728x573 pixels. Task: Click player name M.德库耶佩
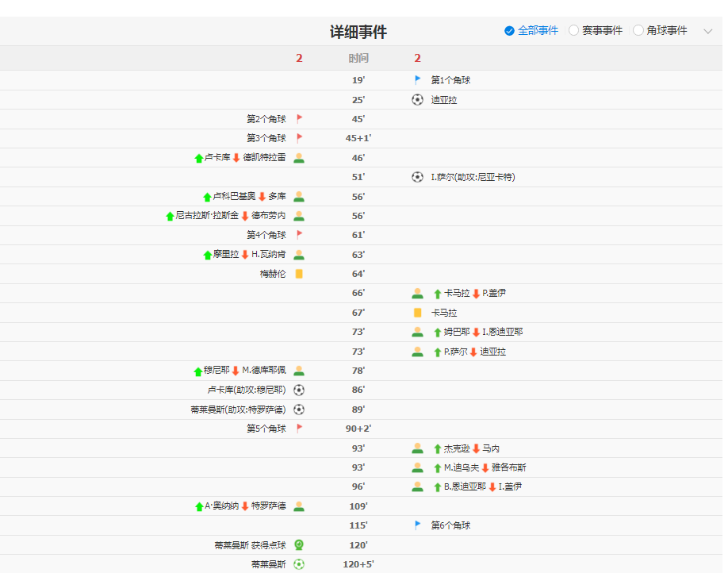pyautogui.click(x=264, y=371)
